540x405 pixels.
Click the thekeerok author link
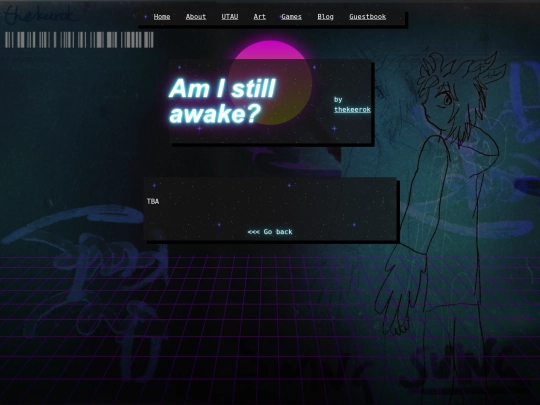tap(352, 110)
